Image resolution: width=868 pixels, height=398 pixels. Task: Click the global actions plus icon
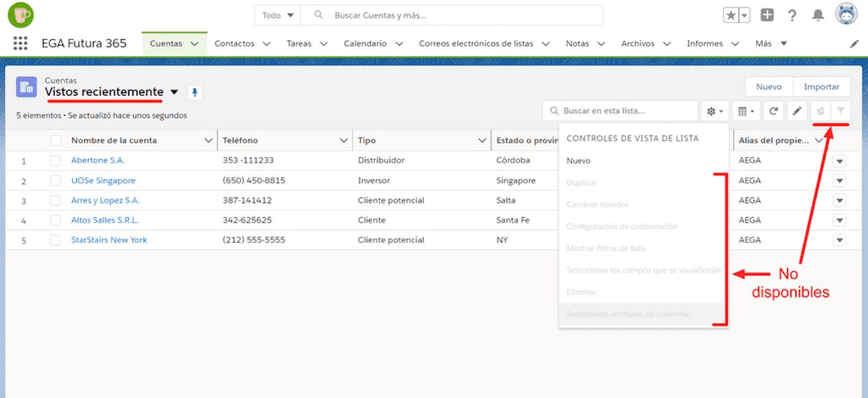point(767,15)
